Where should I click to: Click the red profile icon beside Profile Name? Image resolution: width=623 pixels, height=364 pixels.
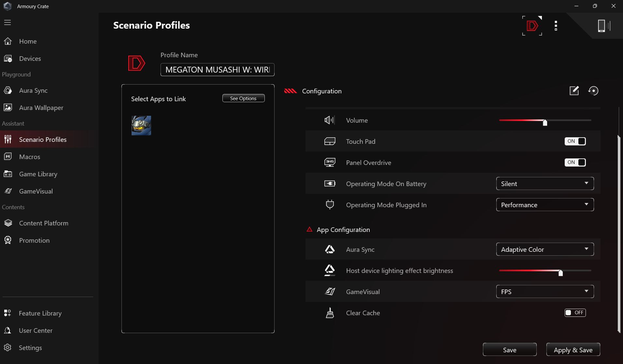[x=136, y=63]
